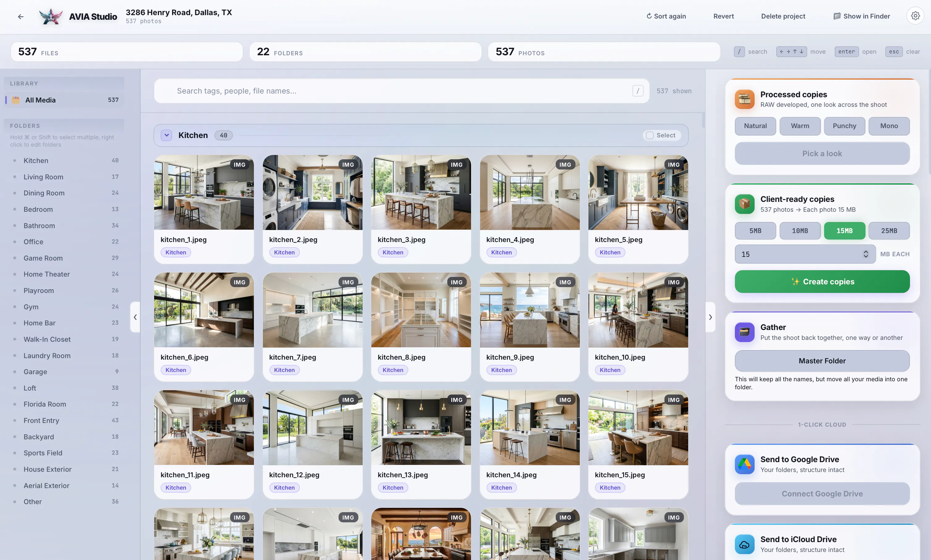Image resolution: width=931 pixels, height=560 pixels.
Task: Click the MB each stepper arrows
Action: [x=865, y=254]
